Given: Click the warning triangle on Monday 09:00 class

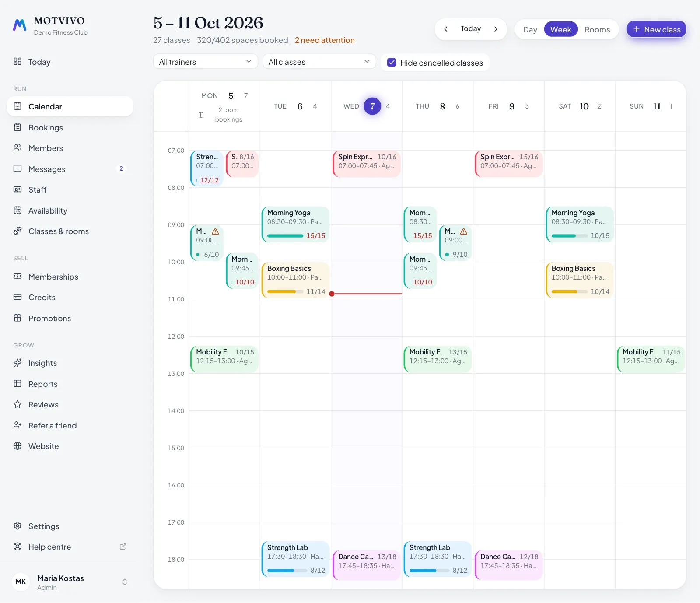Looking at the screenshot, I should [215, 231].
